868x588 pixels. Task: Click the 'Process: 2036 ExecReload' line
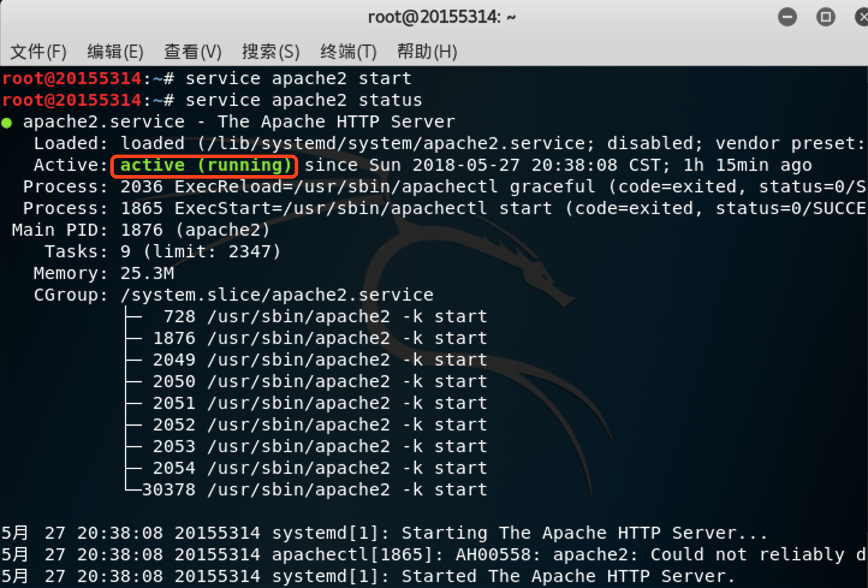pos(445,187)
